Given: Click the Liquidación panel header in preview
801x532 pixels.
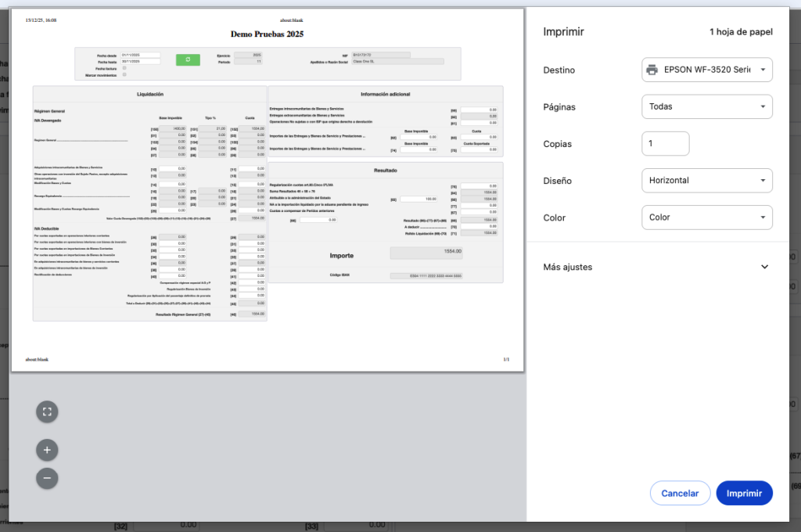Looking at the screenshot, I should (150, 94).
